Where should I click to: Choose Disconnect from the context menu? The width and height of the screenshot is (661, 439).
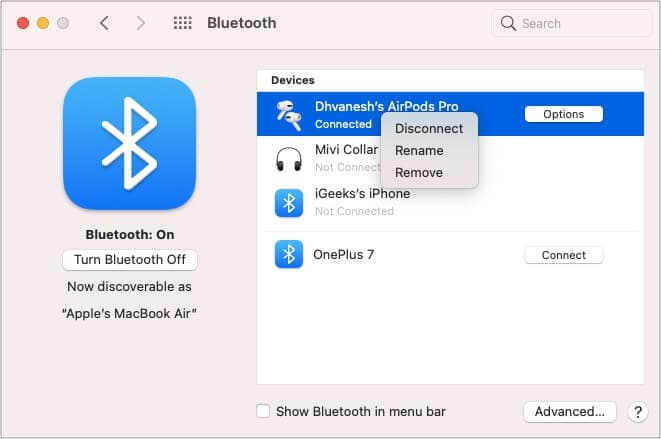(x=429, y=129)
